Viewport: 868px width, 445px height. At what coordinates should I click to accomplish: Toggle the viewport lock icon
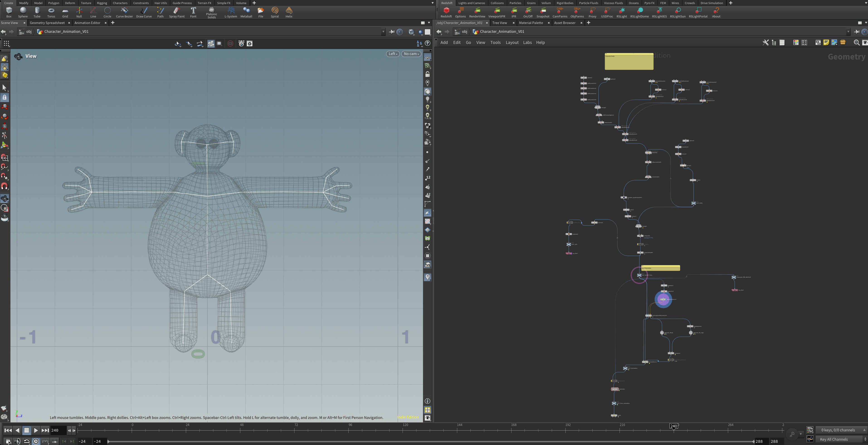[428, 74]
